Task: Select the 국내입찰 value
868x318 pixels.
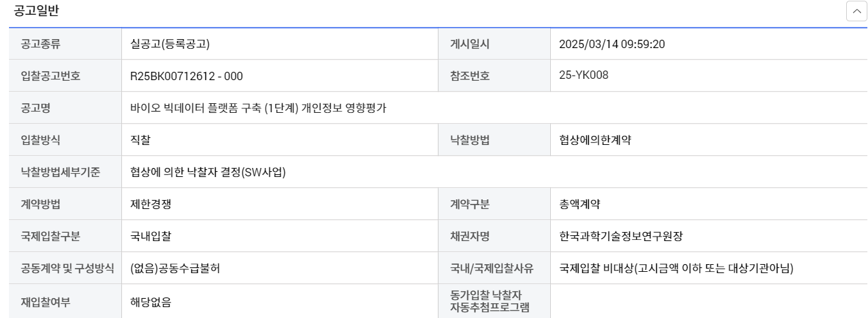Action: [150, 237]
